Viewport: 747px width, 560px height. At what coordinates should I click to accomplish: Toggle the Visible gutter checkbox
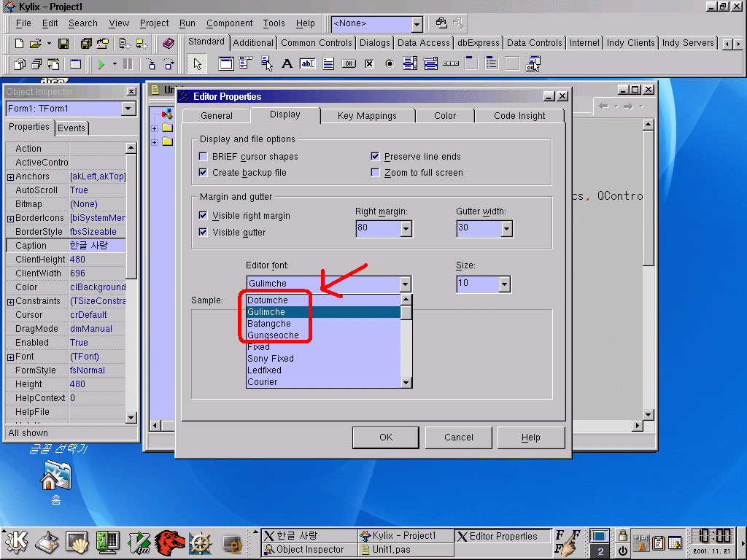204,232
